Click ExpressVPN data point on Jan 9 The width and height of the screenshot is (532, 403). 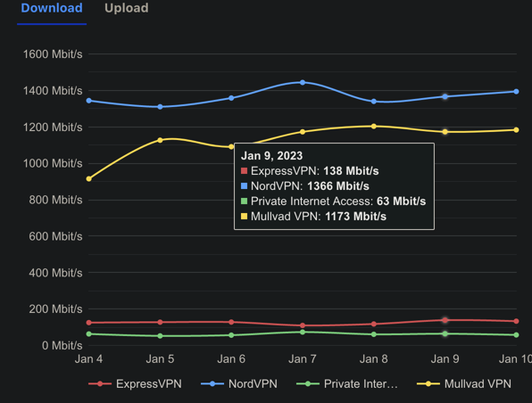(x=445, y=320)
